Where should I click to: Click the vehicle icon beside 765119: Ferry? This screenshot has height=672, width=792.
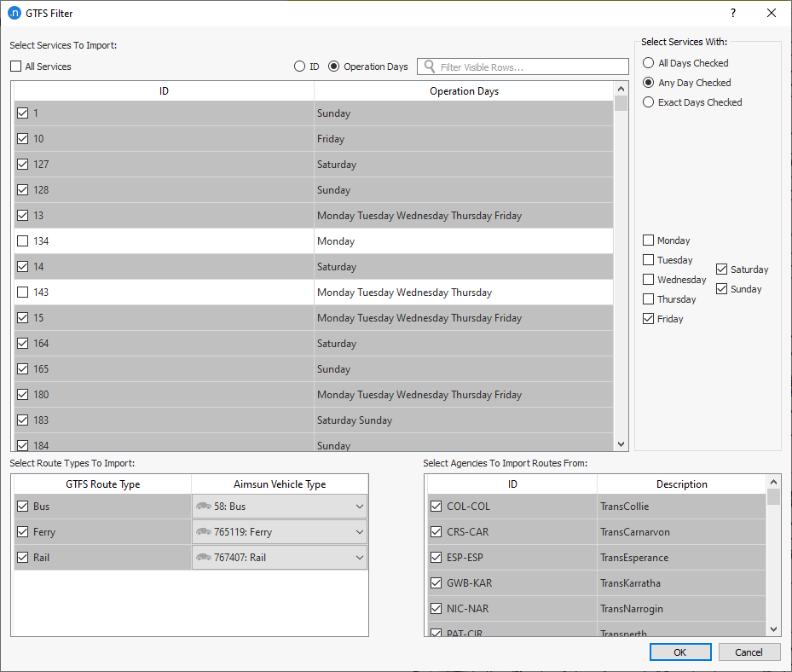pyautogui.click(x=205, y=530)
